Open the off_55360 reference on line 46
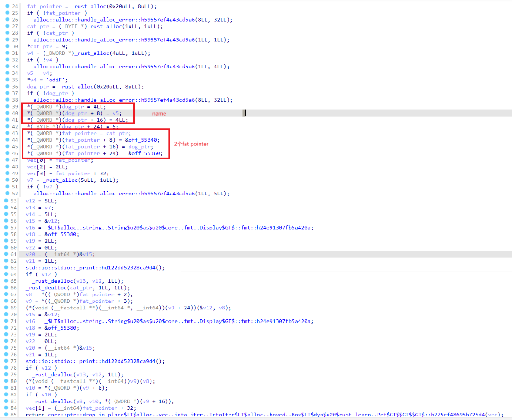 click(x=145, y=153)
